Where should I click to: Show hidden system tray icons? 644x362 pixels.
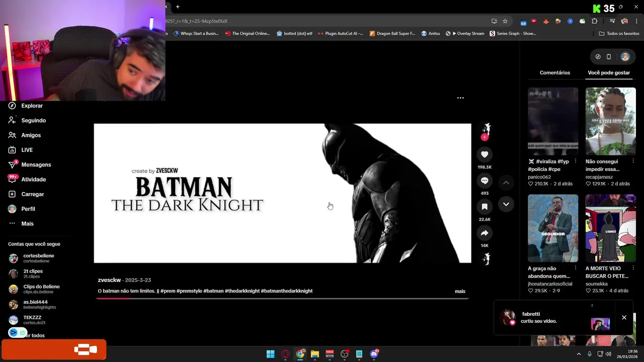click(x=579, y=354)
